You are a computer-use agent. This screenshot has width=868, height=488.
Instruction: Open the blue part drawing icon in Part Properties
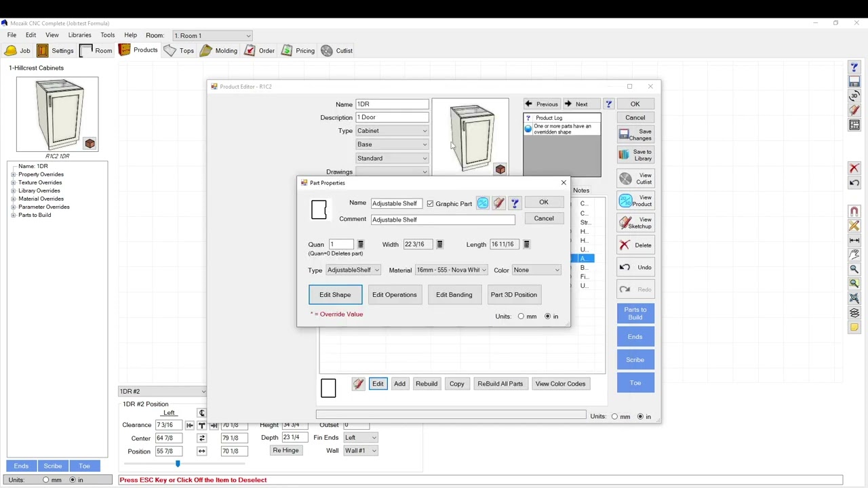483,203
